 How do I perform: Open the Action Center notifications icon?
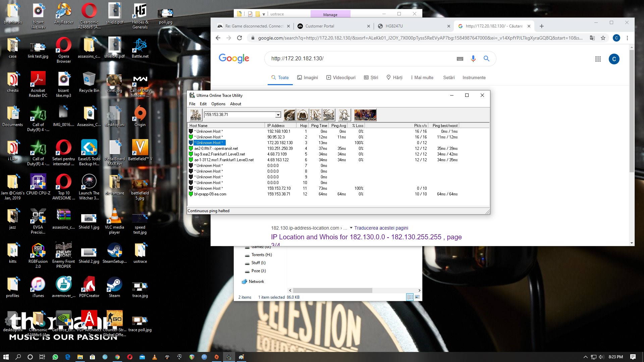point(633,357)
